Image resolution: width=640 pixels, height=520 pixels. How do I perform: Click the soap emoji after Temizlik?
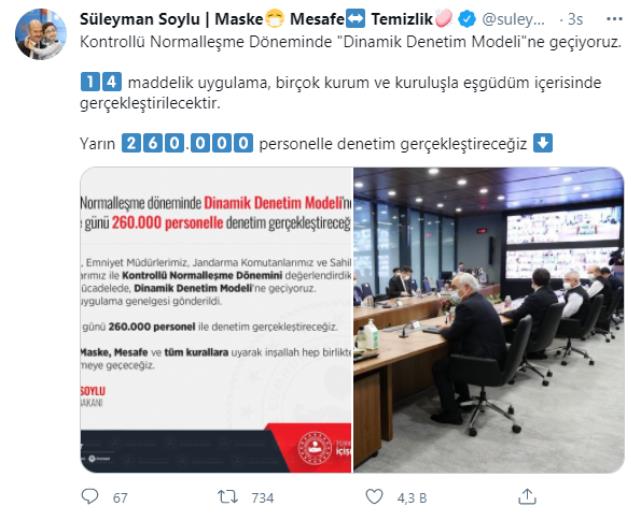click(x=444, y=19)
